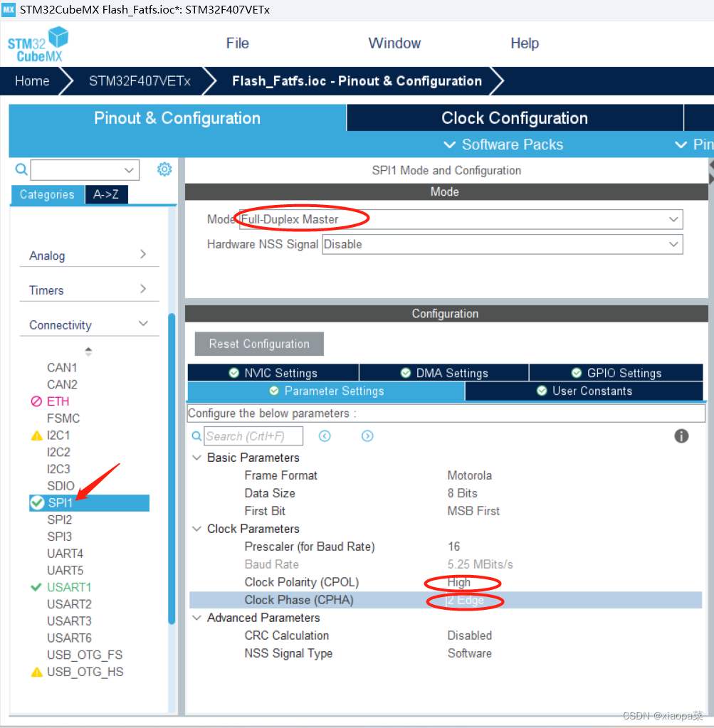Select USART2 peripheral
The height and width of the screenshot is (728, 714).
coord(69,604)
